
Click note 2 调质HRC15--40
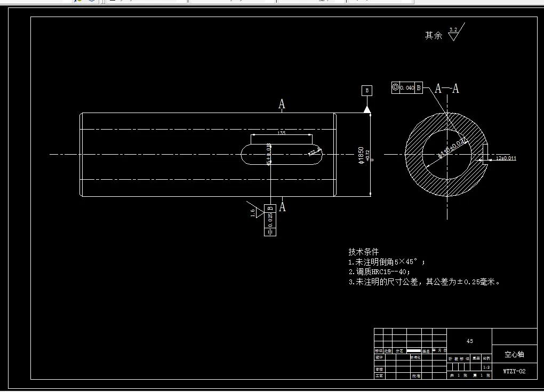[379, 271]
